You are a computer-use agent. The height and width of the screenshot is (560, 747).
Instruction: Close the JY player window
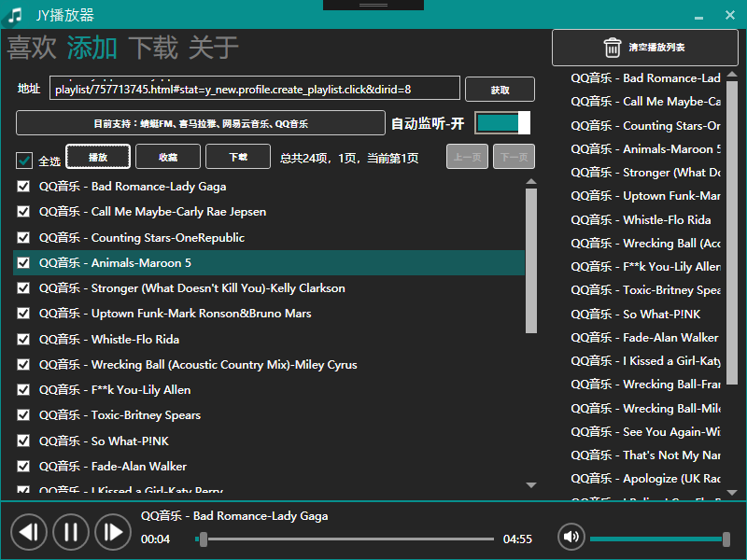pos(730,15)
